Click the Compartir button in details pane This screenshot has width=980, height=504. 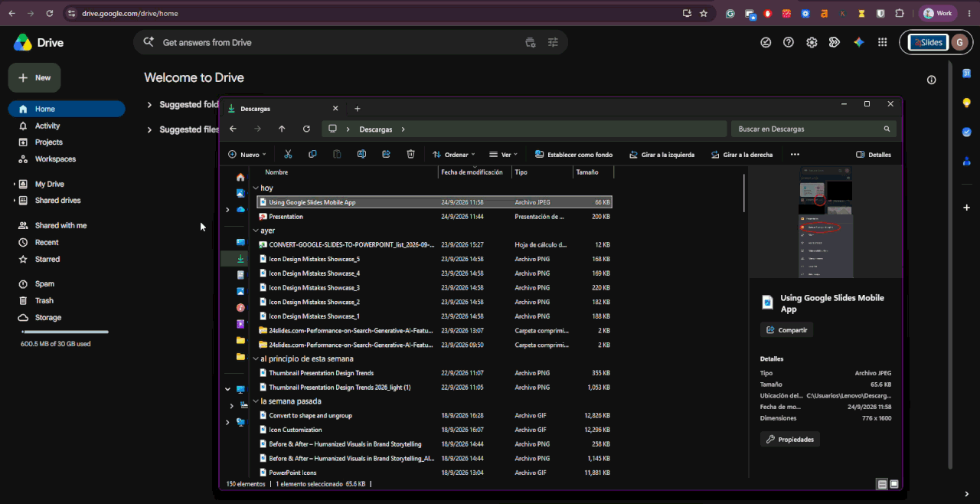click(786, 330)
